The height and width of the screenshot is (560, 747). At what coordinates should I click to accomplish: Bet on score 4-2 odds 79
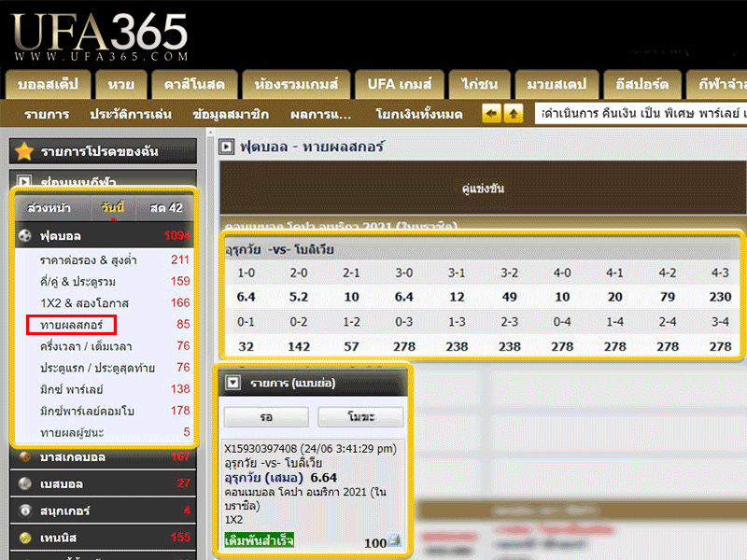668,297
